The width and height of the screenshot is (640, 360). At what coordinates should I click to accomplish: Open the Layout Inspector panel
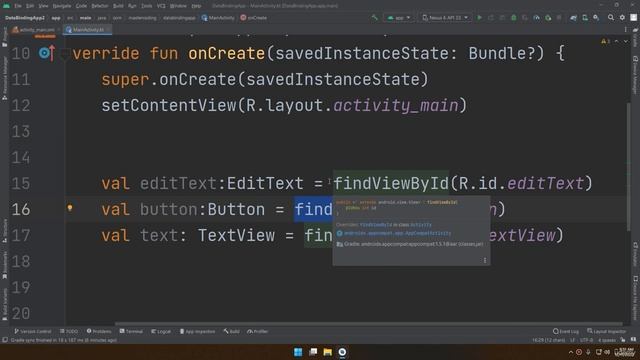click(607, 331)
